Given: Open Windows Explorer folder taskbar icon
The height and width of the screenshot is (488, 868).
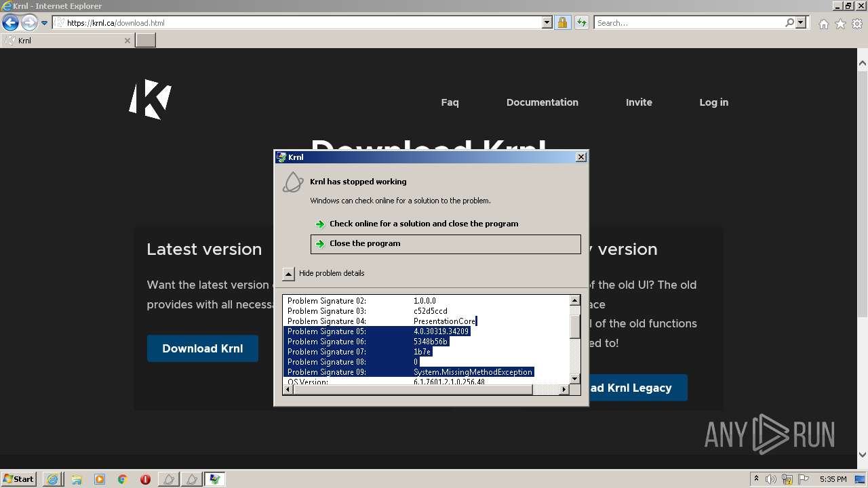Looking at the screenshot, I should (x=76, y=479).
